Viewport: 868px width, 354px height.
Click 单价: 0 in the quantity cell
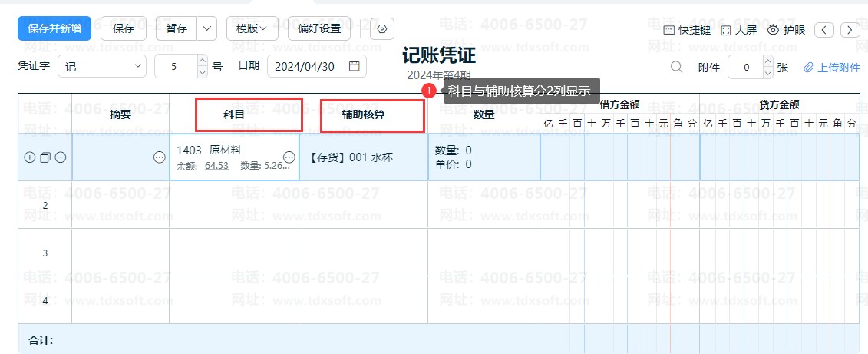[453, 164]
